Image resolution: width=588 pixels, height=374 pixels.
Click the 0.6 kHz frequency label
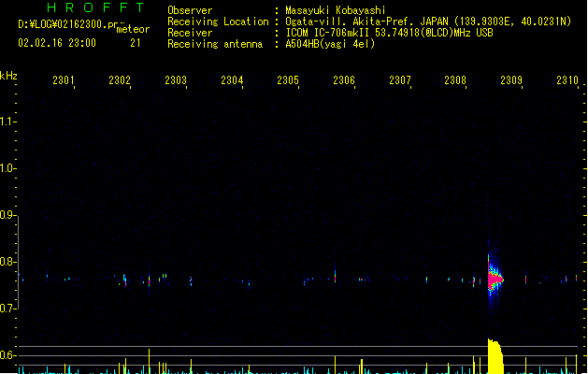[x=7, y=355]
